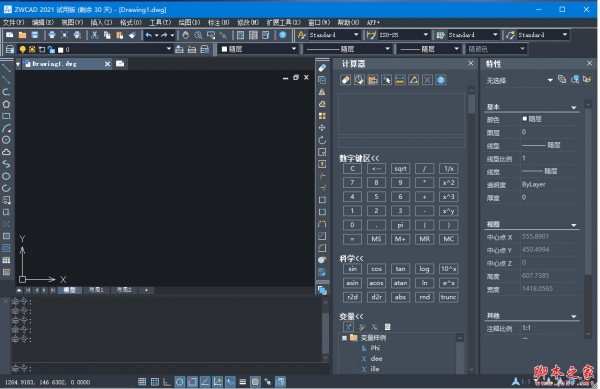This screenshot has width=600, height=389.
Task: Toggle Snap mode in the status bar
Action: (142, 381)
